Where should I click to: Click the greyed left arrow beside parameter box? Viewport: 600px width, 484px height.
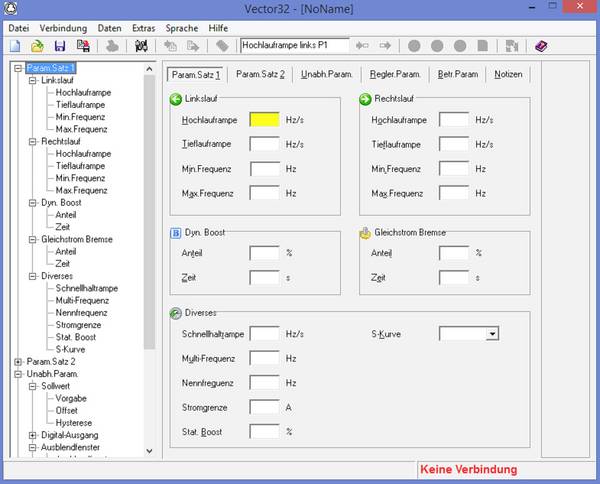pos(362,46)
